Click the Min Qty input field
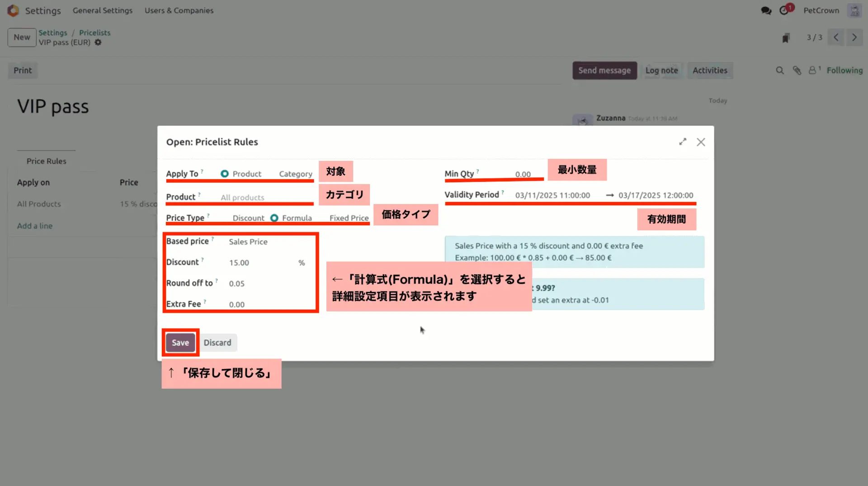Viewport: 868px width, 486px height. [522, 174]
